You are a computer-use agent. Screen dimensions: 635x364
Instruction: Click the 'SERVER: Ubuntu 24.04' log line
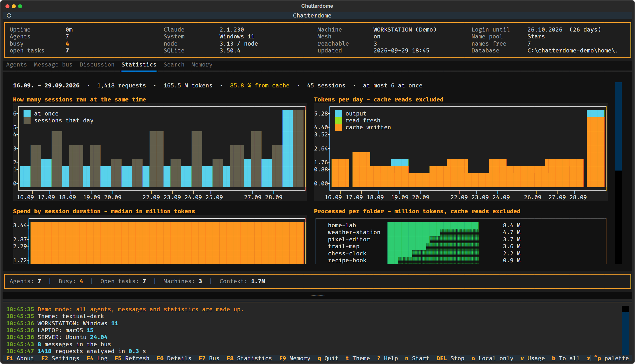(x=57, y=337)
